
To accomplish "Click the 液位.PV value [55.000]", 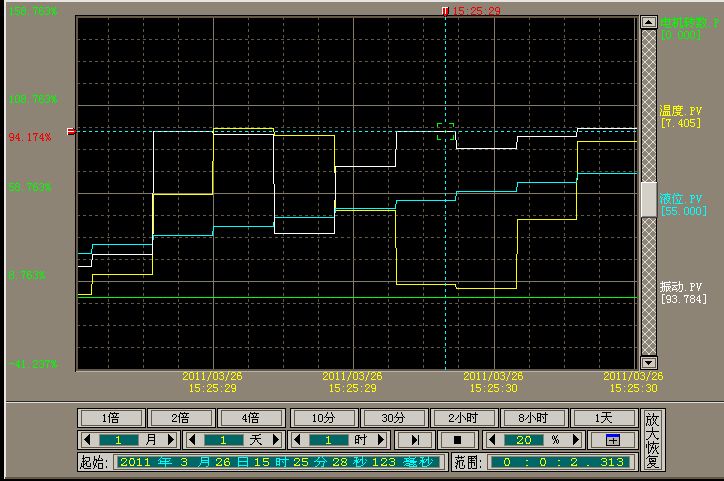I will 684,211.
